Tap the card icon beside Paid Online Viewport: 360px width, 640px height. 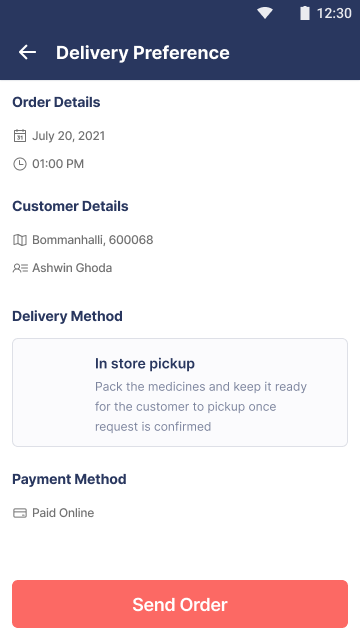coord(20,513)
